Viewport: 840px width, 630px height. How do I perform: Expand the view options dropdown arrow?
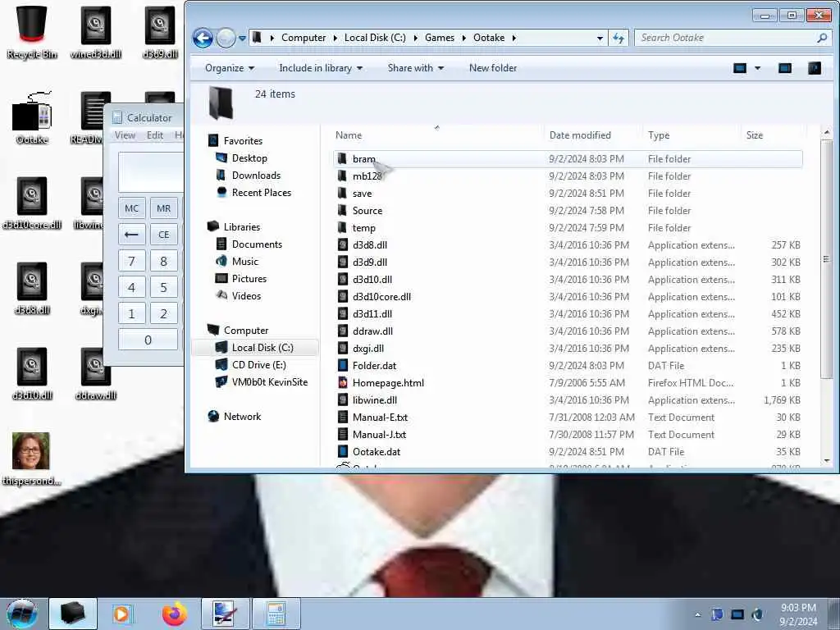[757, 68]
